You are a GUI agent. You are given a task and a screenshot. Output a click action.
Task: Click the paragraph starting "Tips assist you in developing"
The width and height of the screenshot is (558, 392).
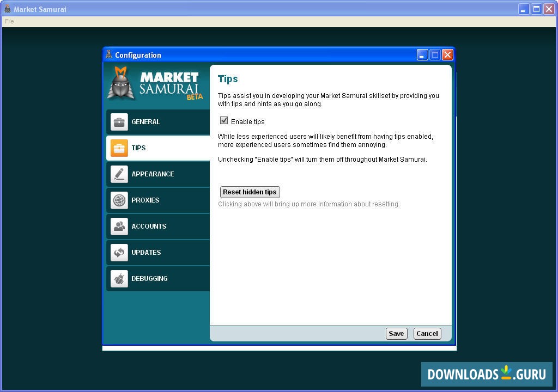(x=329, y=100)
